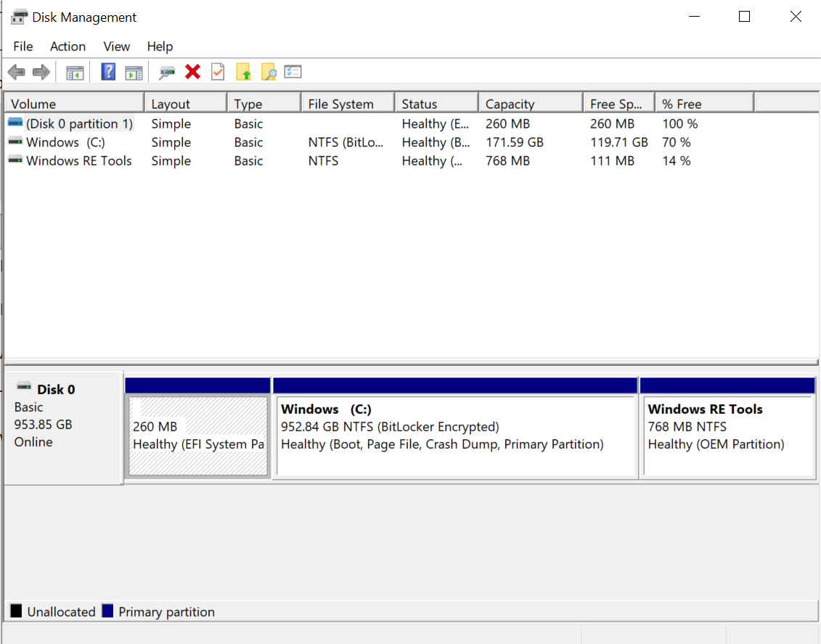Click the drive icon beside Disk 0 partition 1
This screenshot has height=644, width=821.
point(15,123)
